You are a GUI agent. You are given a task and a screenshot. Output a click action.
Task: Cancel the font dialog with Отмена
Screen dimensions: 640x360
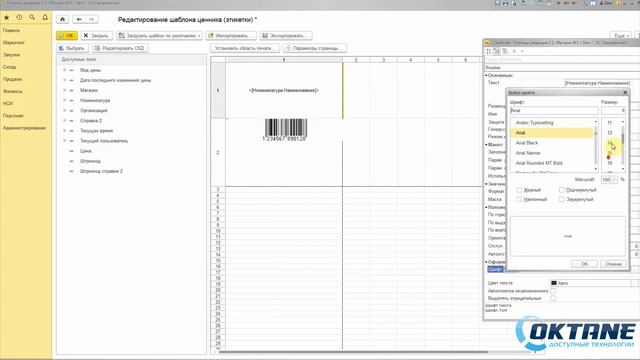pos(613,264)
